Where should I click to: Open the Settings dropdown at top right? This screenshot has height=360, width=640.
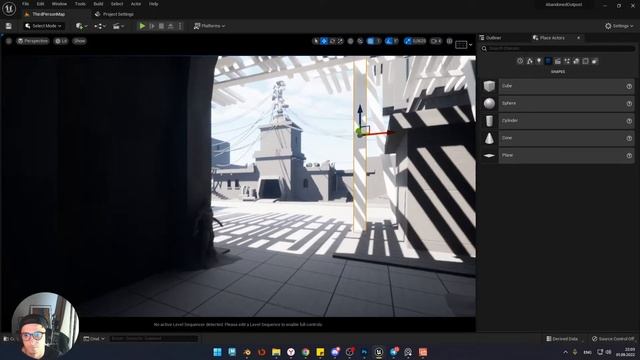click(619, 26)
